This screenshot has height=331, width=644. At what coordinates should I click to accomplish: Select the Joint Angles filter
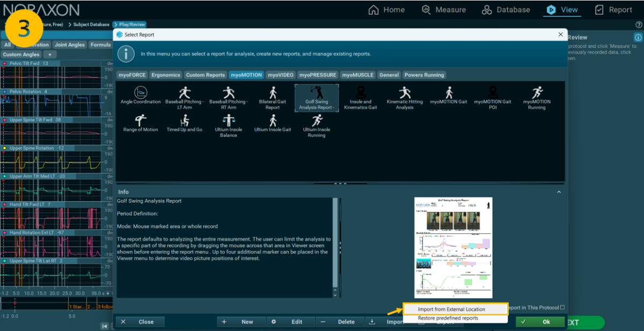[70, 45]
